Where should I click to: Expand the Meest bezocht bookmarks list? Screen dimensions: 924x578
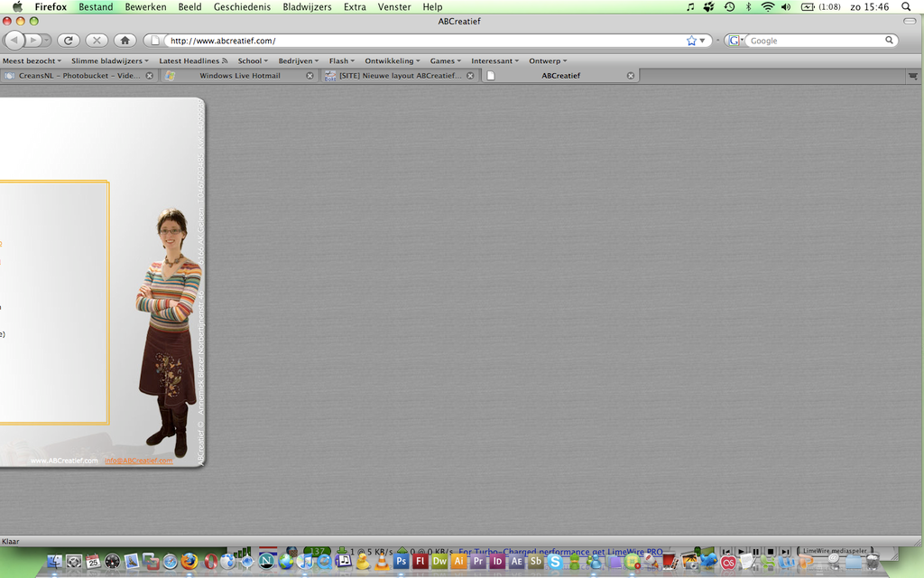coord(32,61)
